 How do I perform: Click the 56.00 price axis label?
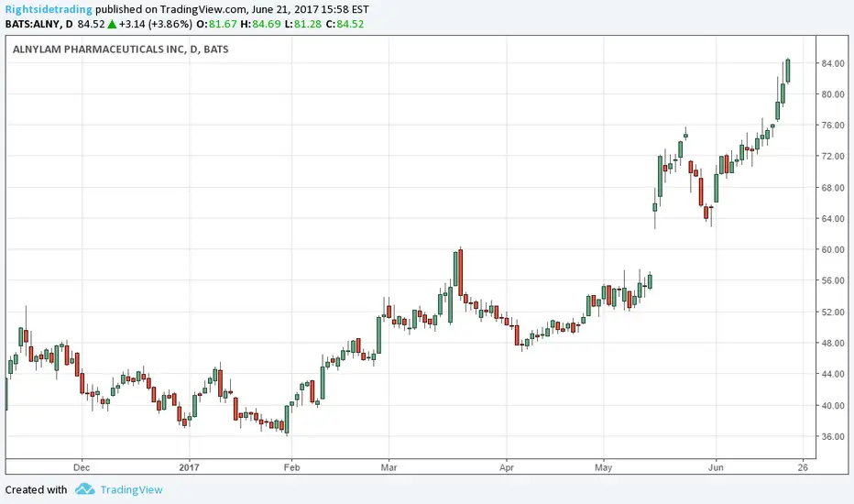(x=833, y=280)
